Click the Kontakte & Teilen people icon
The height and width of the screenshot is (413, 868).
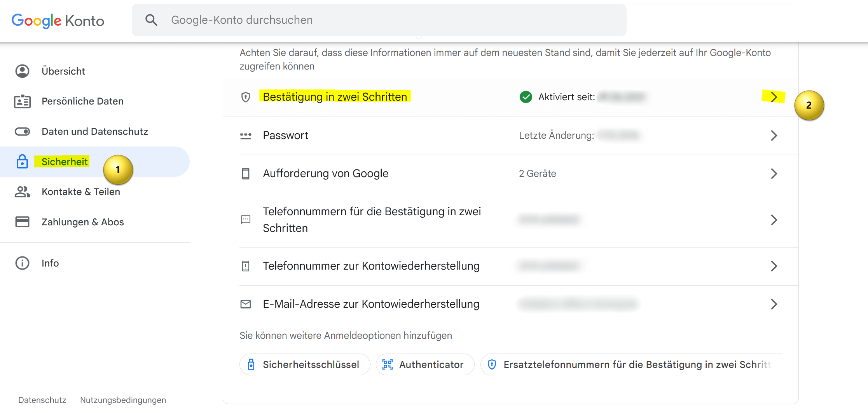[22, 192]
